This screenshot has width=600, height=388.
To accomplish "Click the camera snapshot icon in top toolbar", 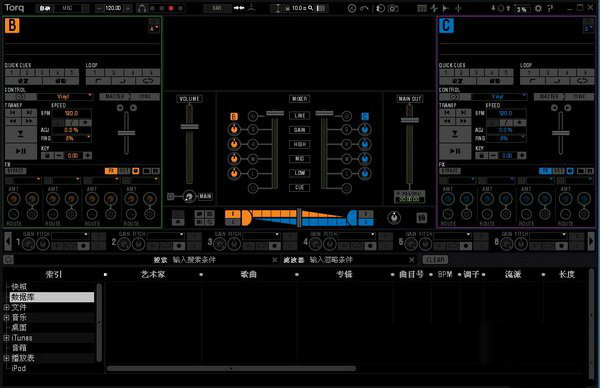I will coord(393,8).
